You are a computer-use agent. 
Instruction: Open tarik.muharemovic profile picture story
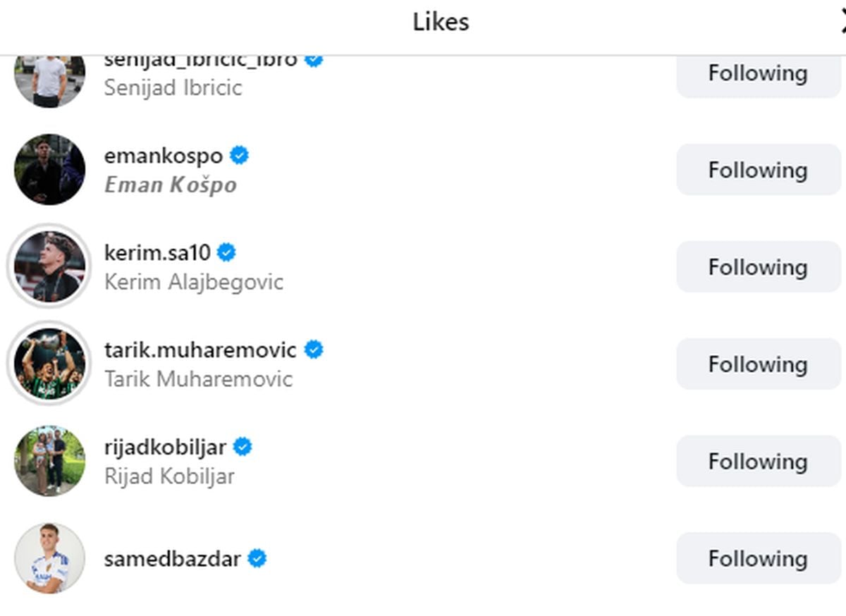click(x=49, y=364)
